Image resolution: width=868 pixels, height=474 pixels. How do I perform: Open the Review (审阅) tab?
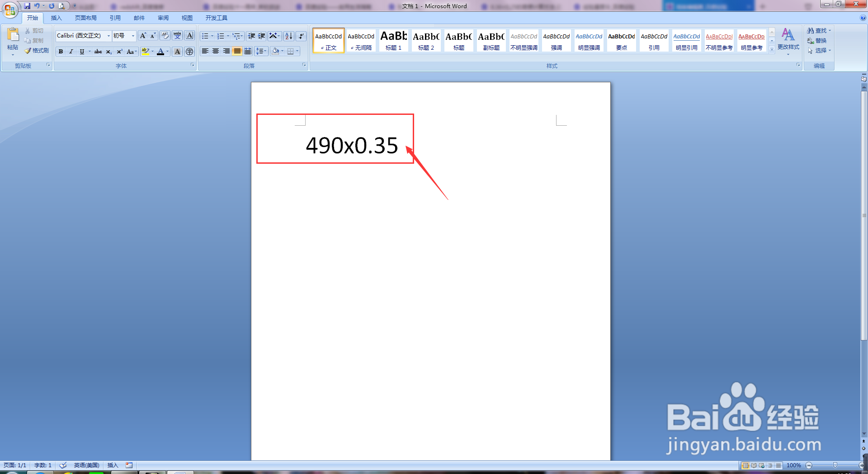click(163, 18)
